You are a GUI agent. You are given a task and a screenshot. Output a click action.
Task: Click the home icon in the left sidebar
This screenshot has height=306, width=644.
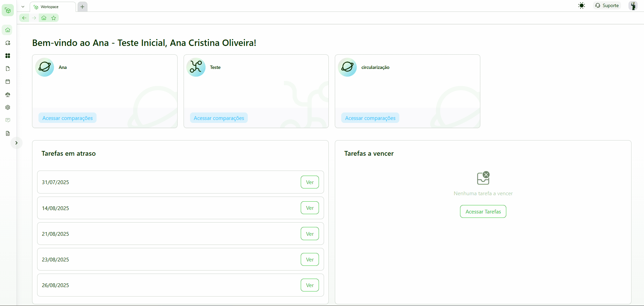(8, 30)
